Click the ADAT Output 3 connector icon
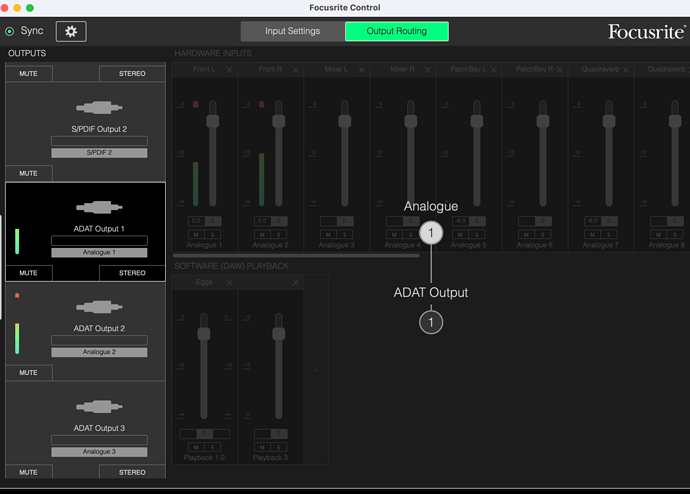 tap(99, 406)
